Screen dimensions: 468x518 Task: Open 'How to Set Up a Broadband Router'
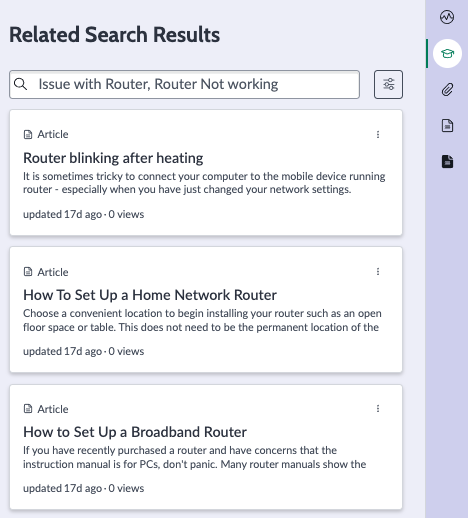pyautogui.click(x=135, y=432)
